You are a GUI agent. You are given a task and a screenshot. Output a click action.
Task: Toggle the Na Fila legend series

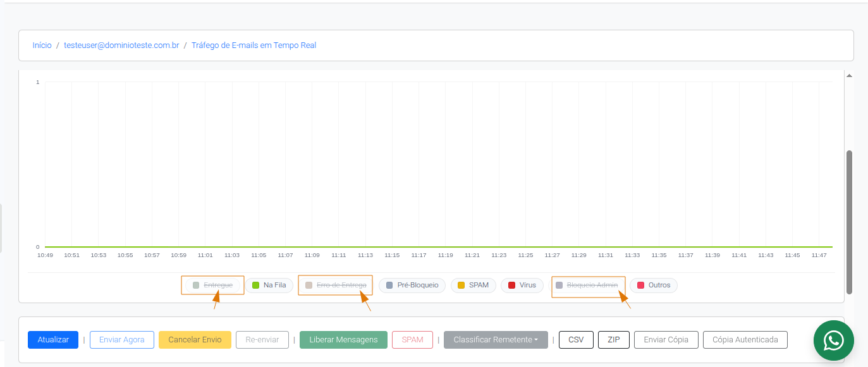269,285
